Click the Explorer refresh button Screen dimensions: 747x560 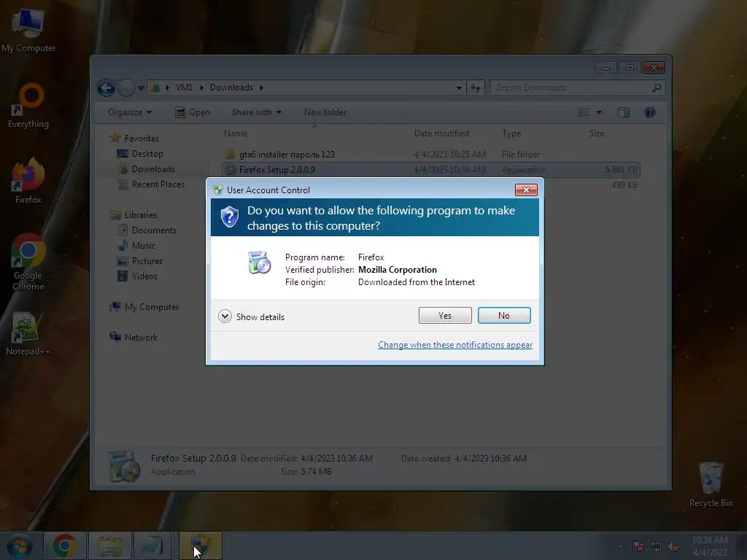[476, 87]
